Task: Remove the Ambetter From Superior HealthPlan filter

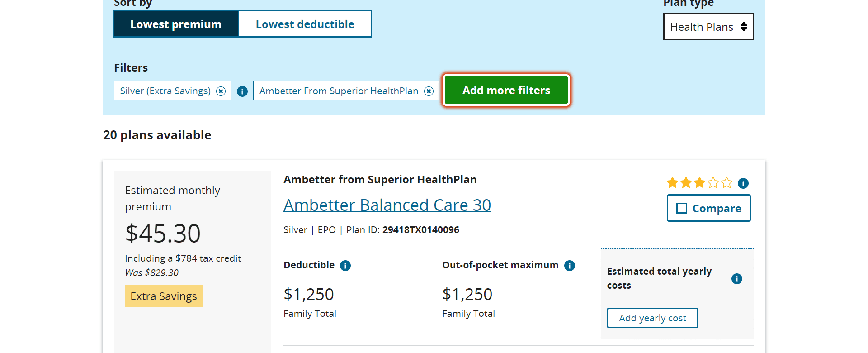Action: pos(429,91)
